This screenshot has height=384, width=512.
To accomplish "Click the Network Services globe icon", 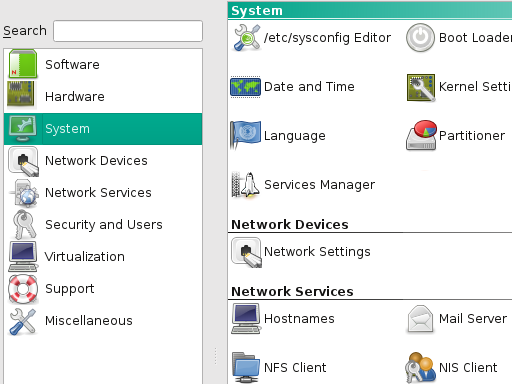I will 24,192.
